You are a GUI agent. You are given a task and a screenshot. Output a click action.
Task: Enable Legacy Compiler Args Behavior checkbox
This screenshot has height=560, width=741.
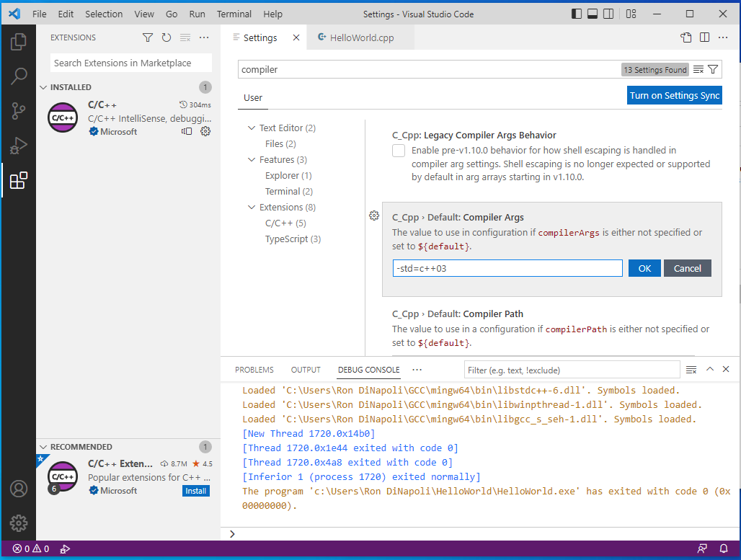[x=399, y=151]
